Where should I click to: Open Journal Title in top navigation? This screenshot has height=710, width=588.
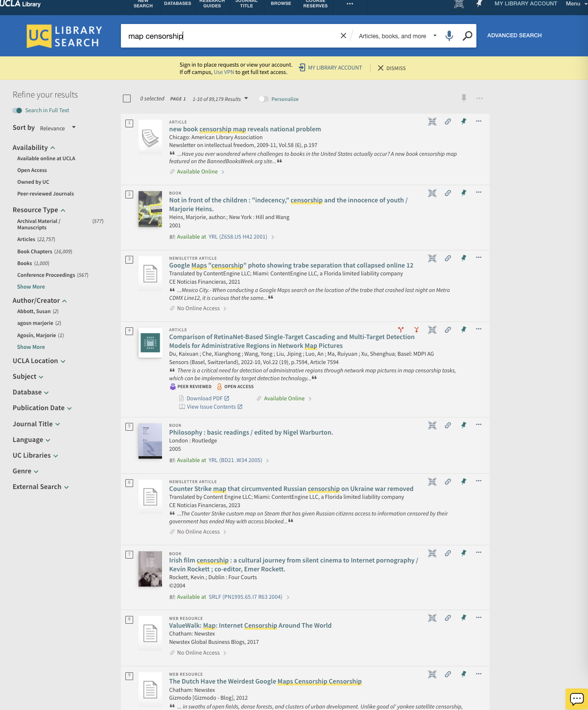247,3
